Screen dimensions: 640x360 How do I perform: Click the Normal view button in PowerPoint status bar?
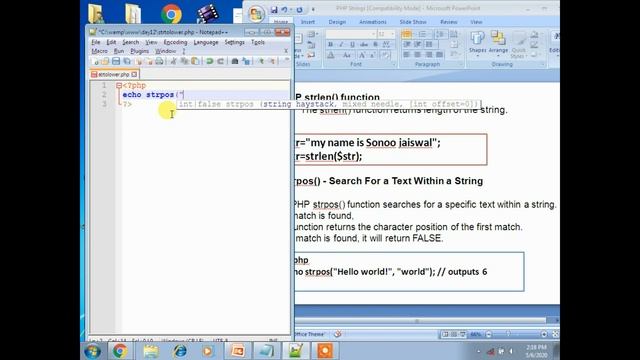pyautogui.click(x=445, y=334)
